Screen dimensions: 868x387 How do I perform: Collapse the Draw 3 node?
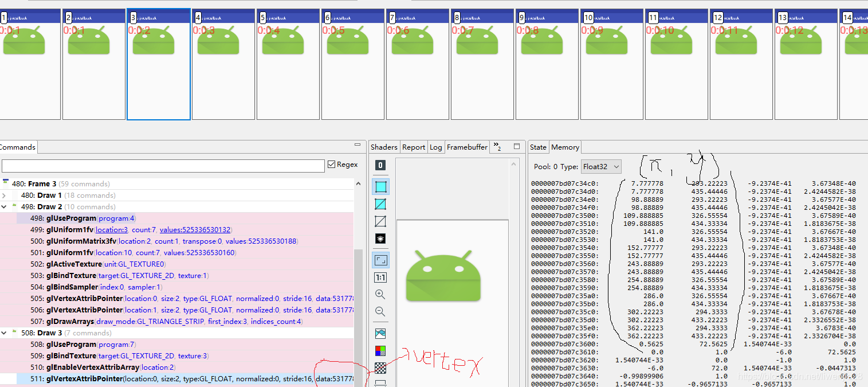click(x=5, y=333)
